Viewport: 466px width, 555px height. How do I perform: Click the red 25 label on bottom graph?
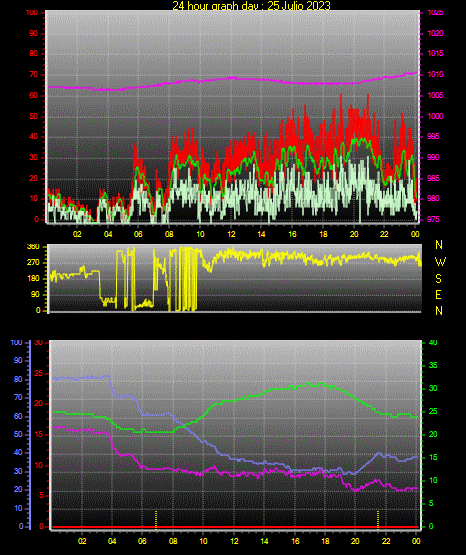click(39, 373)
